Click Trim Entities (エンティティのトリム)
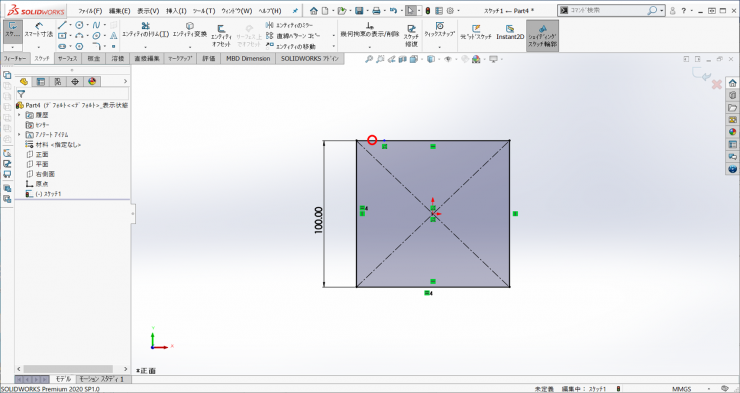 tap(145, 30)
